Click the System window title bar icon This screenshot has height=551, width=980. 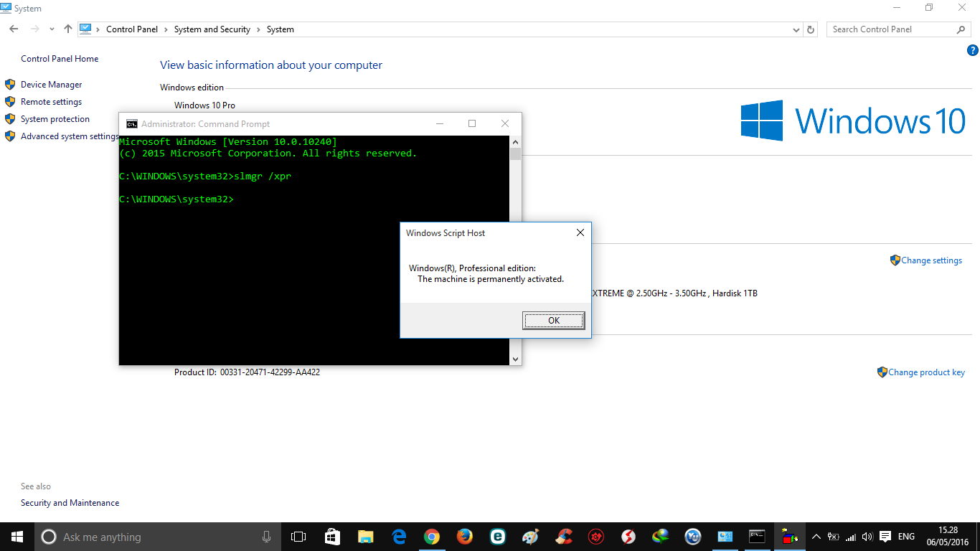pyautogui.click(x=6, y=8)
